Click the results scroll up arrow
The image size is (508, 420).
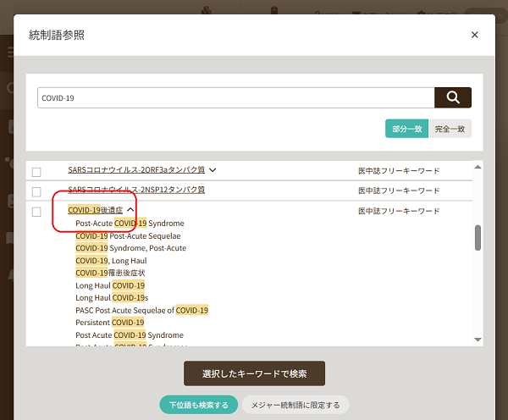click(478, 167)
